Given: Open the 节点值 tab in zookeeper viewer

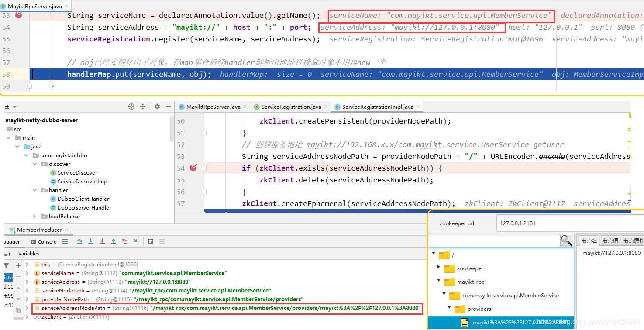Looking at the screenshot, I should [x=610, y=241].
